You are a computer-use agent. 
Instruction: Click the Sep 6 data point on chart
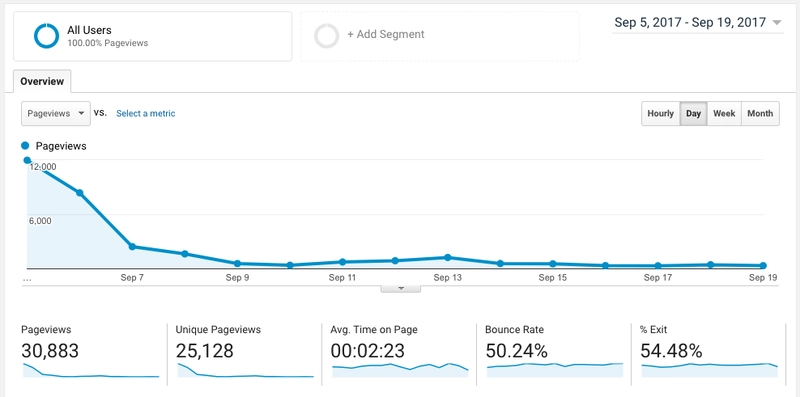point(80,193)
